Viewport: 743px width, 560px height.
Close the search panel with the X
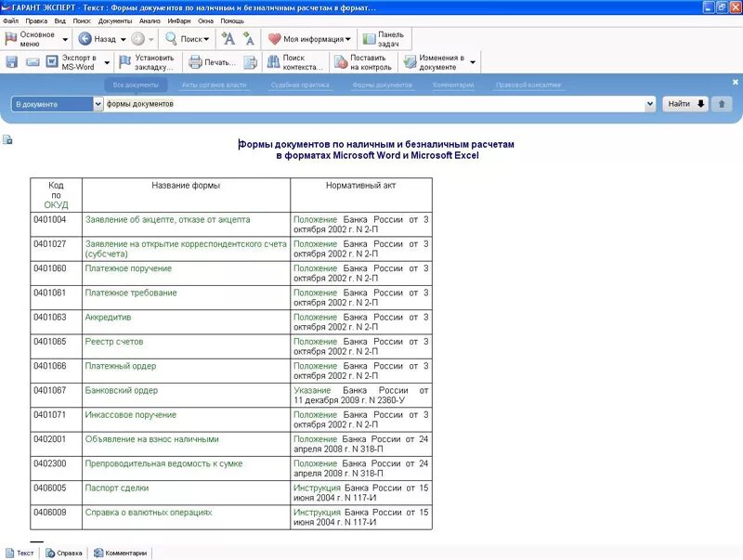[x=735, y=82]
